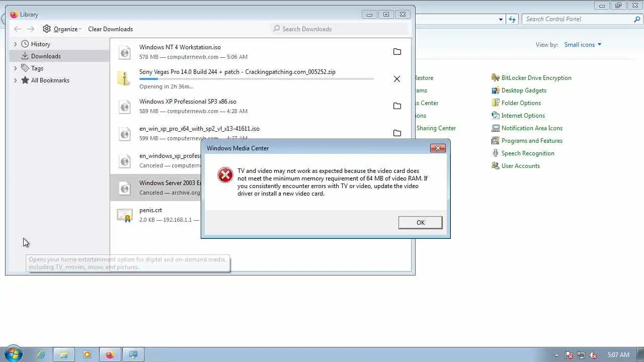Open the Control Panel address bar dropdown
644x362 pixels.
click(x=501, y=19)
